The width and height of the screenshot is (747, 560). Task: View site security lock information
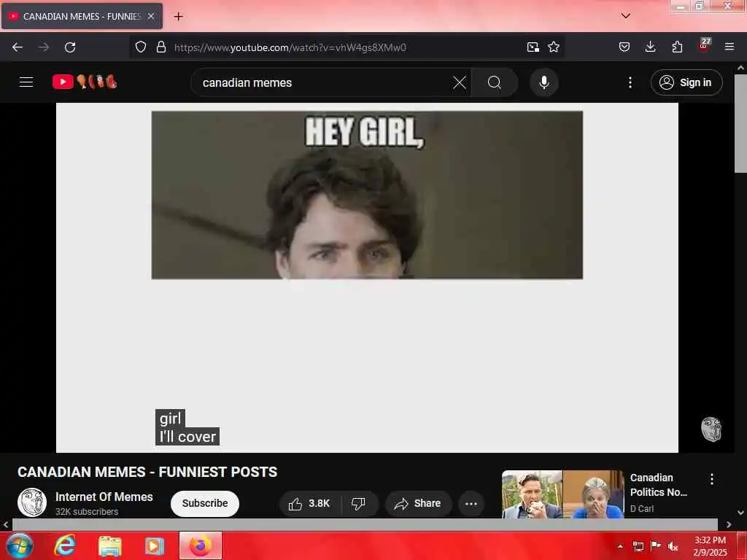(x=161, y=47)
